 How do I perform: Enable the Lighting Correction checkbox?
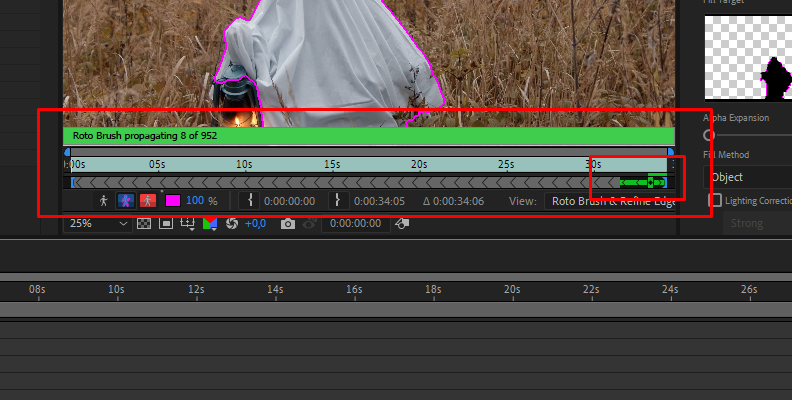coord(715,200)
